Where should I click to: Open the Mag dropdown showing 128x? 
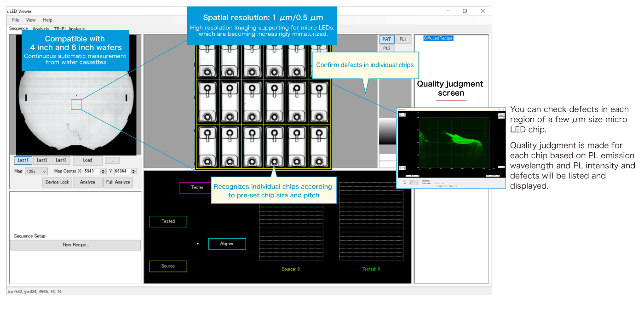[x=36, y=171]
